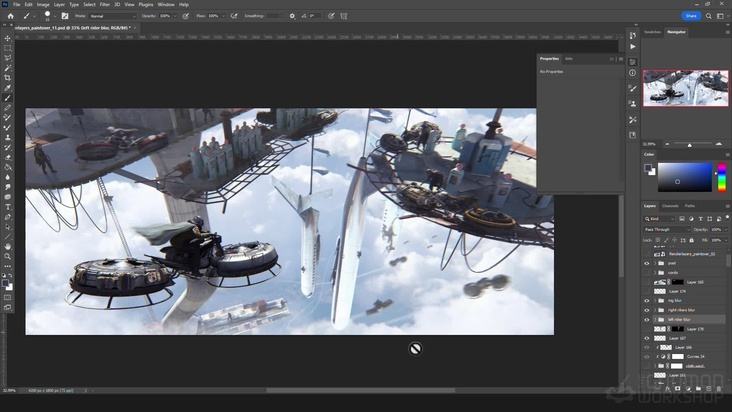Select the Brush tool in left toolbar
This screenshot has width=732, height=412.
click(7, 98)
